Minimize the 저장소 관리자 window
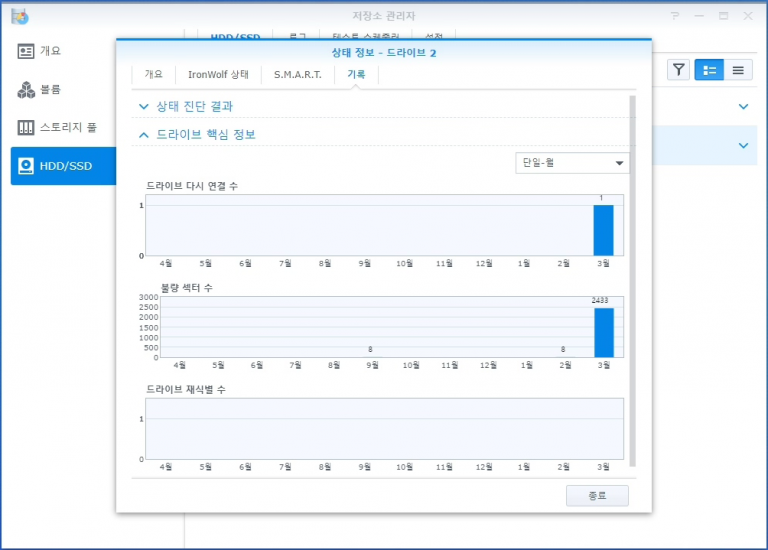The image size is (768, 550). coord(699,16)
